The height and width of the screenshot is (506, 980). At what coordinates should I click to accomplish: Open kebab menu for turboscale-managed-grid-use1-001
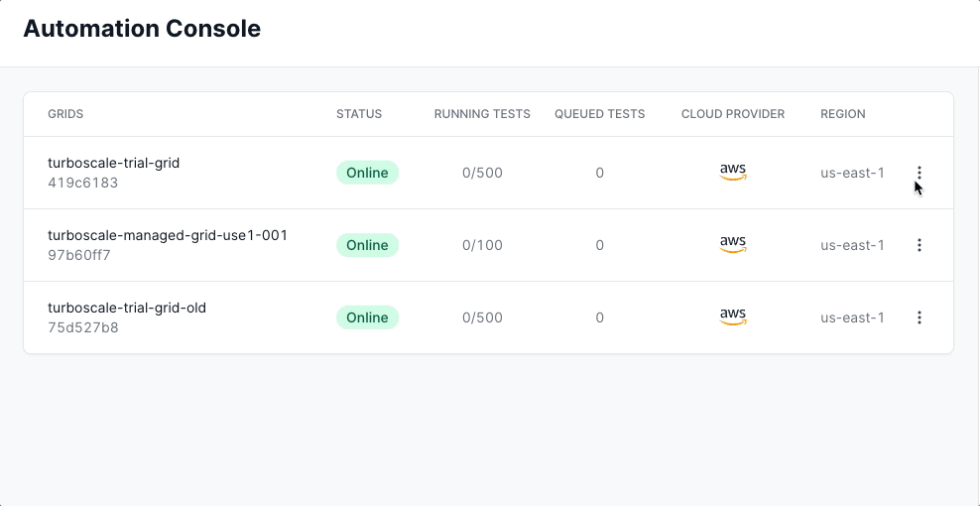tap(919, 245)
